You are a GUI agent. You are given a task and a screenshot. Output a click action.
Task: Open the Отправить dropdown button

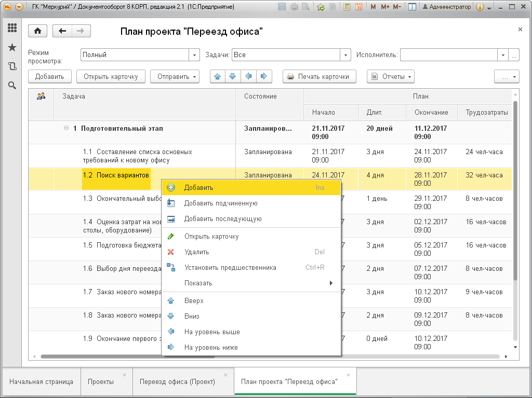(175, 77)
